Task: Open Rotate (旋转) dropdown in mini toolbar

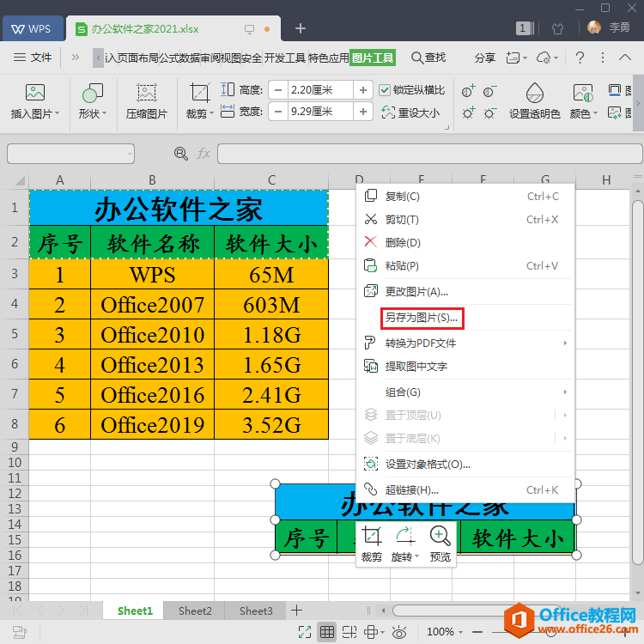Action: coord(404,544)
